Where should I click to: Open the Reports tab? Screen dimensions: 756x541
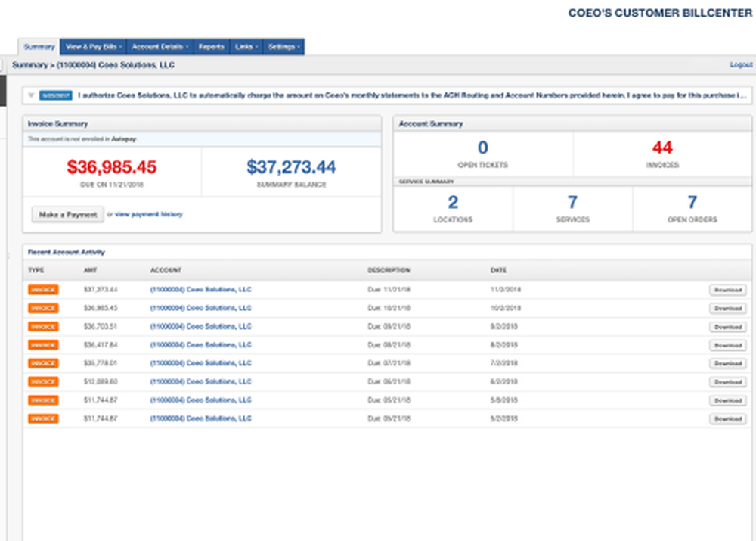(x=211, y=47)
